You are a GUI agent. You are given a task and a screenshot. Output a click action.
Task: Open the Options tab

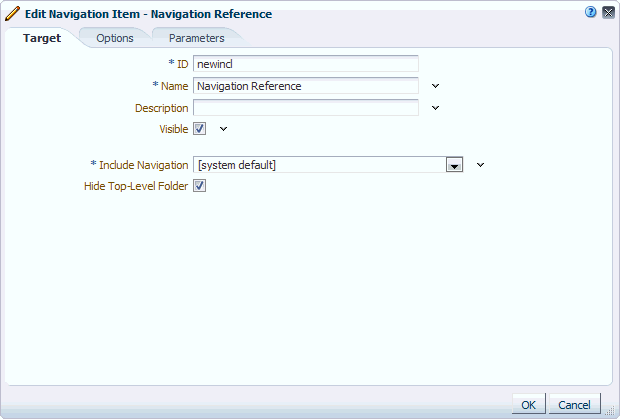click(115, 38)
